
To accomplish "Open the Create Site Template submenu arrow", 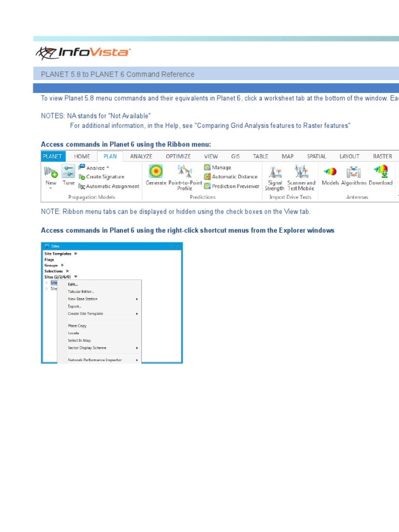I will pos(137,314).
